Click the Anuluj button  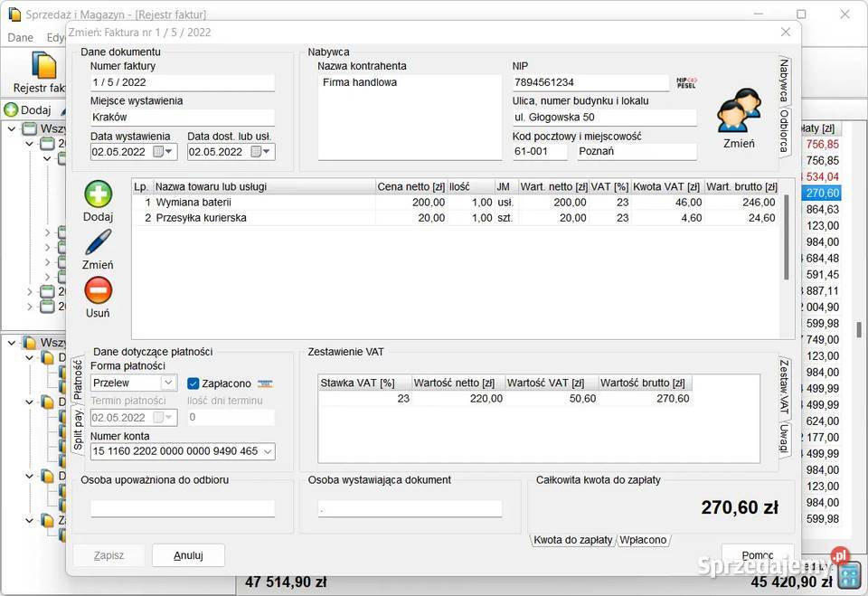pyautogui.click(x=188, y=555)
